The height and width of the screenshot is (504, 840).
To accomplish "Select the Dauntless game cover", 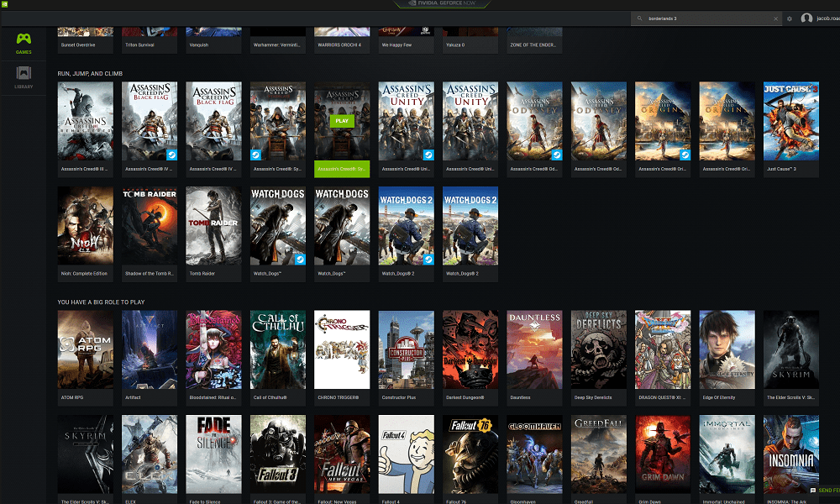I will click(x=534, y=349).
